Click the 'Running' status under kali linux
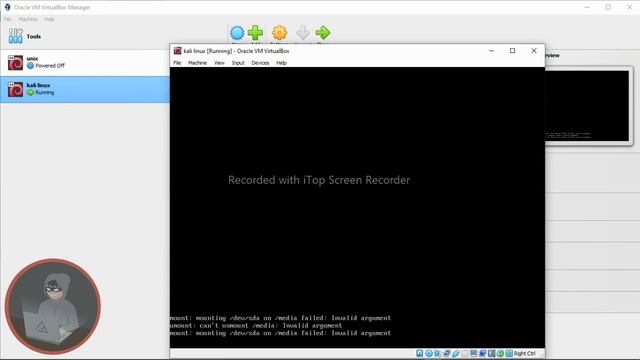The width and height of the screenshot is (640, 360). click(x=44, y=93)
